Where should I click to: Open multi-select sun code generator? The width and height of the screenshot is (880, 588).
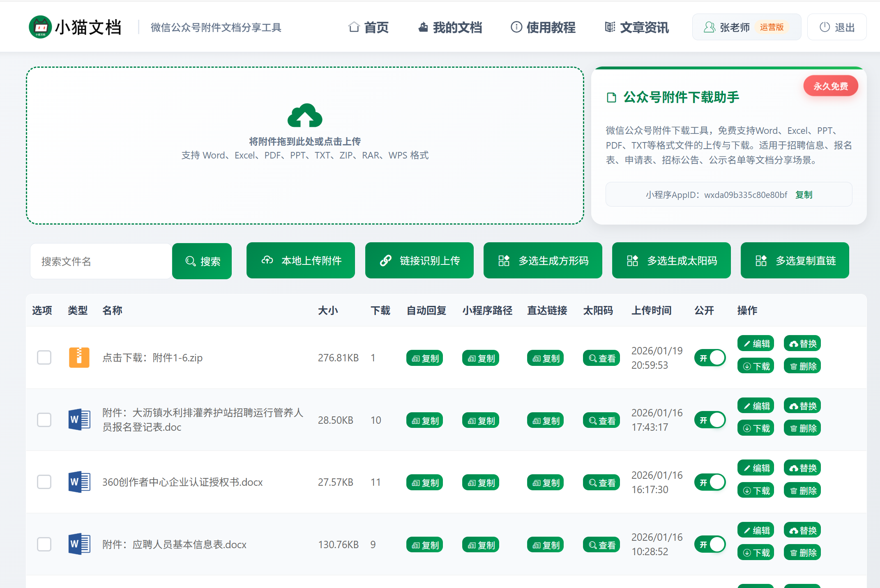pos(671,260)
